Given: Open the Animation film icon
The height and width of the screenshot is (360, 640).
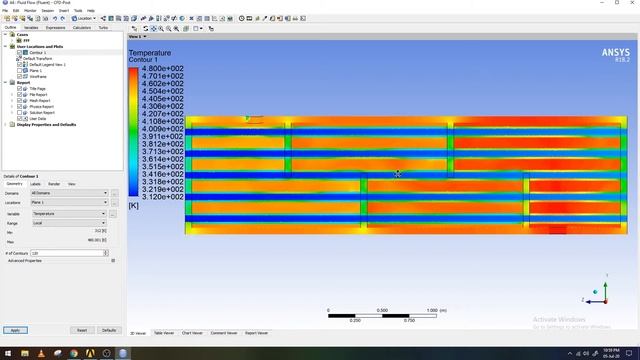Looking at the screenshot, I should 249,18.
